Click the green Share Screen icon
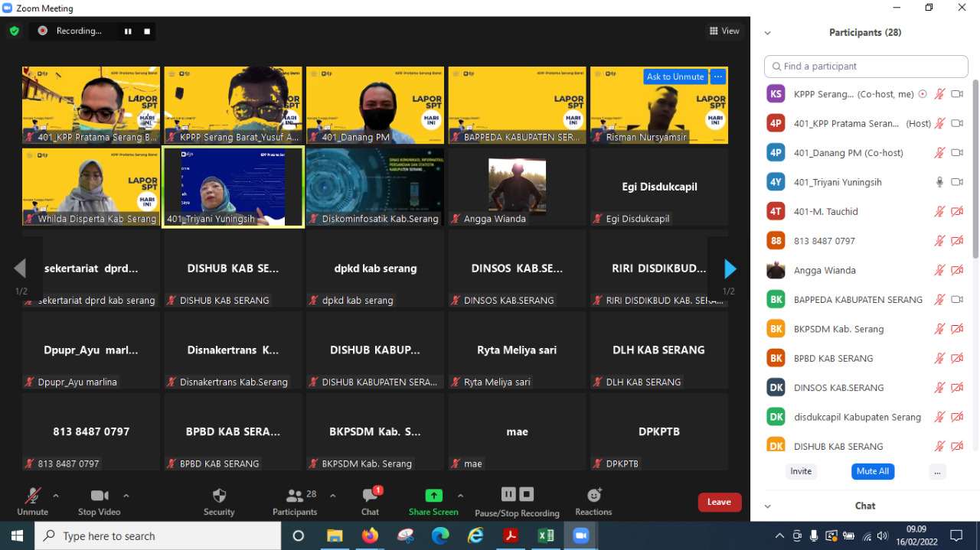This screenshot has width=980, height=550. click(433, 496)
